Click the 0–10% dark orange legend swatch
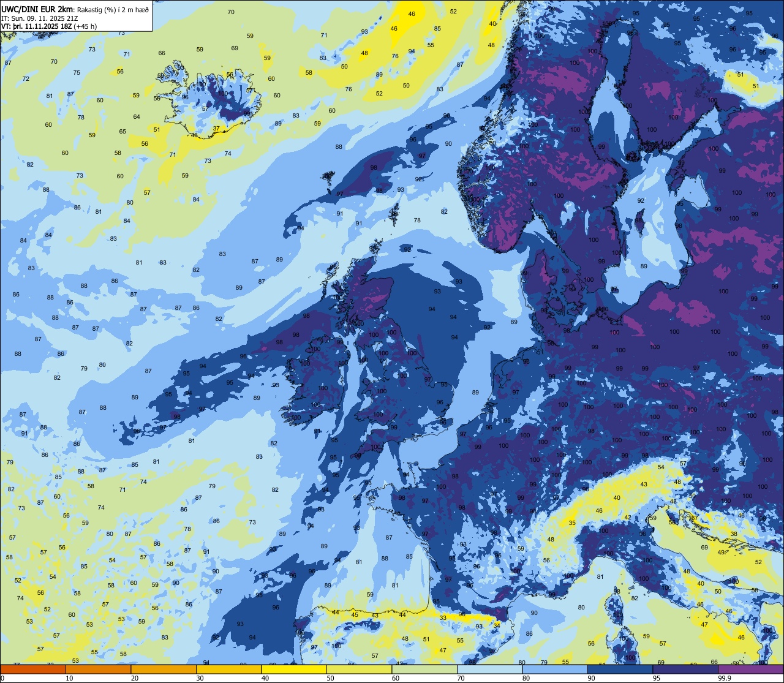784x683 pixels. (33, 670)
